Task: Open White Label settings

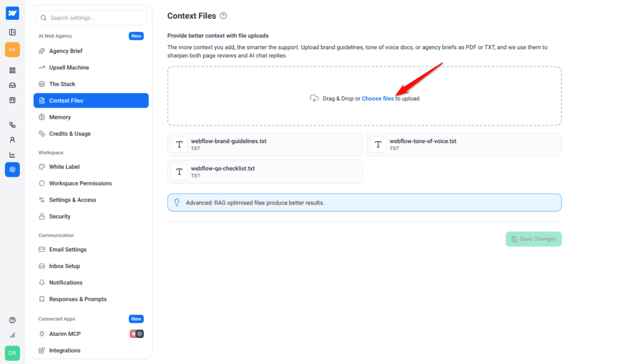Action: click(x=91, y=167)
